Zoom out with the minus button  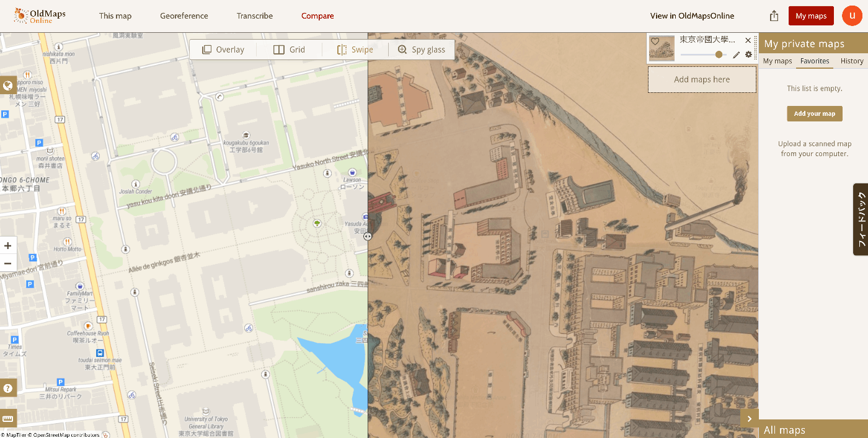click(8, 263)
